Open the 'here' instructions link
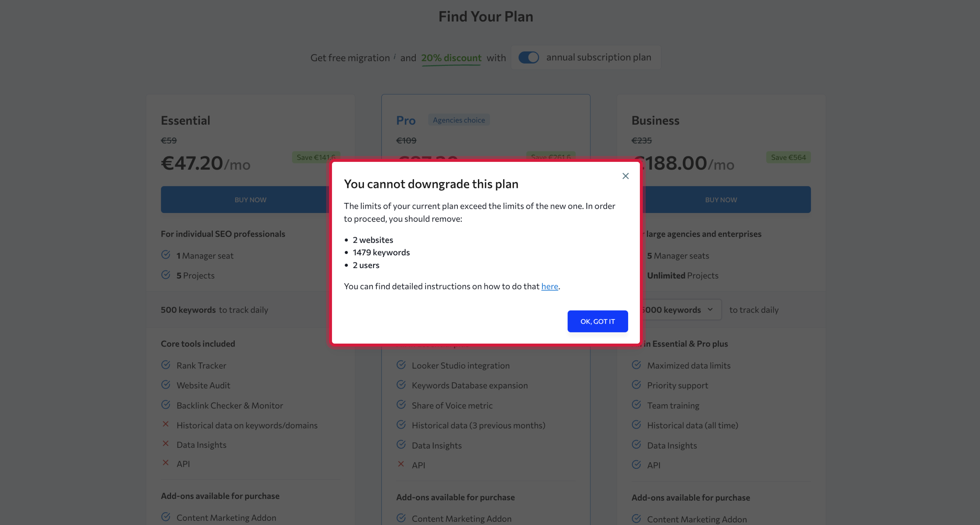This screenshot has height=525, width=980. pyautogui.click(x=549, y=286)
